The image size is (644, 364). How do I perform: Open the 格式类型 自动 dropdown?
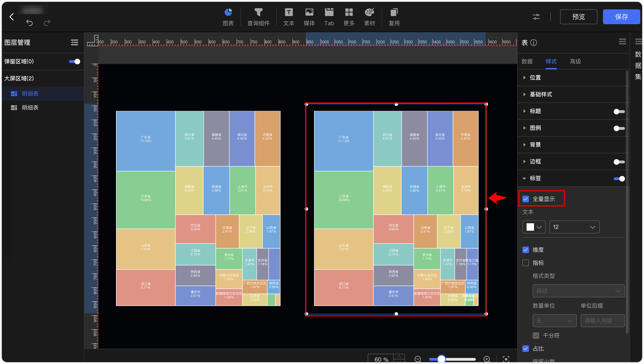point(578,291)
